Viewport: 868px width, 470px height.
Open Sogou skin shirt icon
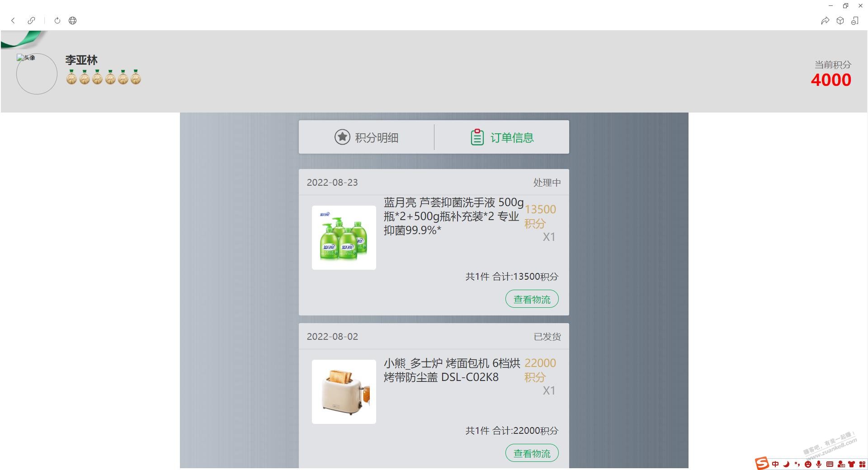coord(852,464)
